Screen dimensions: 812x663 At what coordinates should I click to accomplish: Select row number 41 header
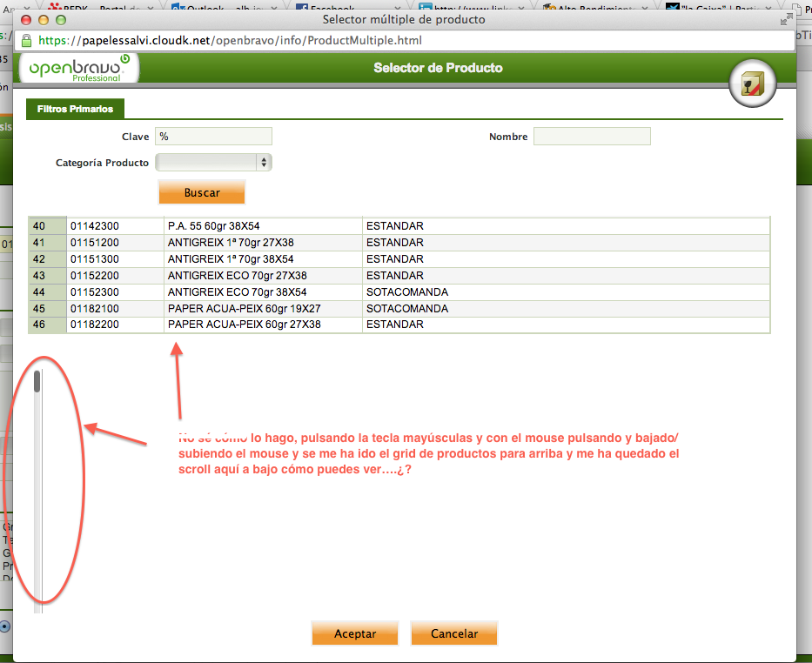pyautogui.click(x=47, y=243)
